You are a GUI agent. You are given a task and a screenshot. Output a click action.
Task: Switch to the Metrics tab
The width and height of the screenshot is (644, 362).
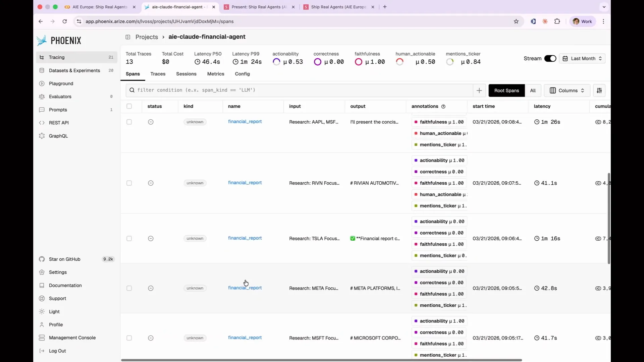tap(216, 74)
